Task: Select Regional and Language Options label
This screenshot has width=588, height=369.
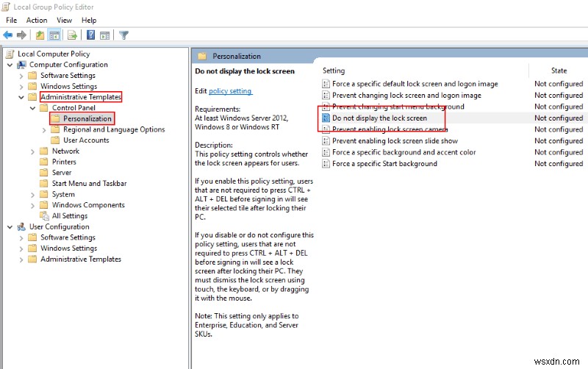Action: (114, 130)
